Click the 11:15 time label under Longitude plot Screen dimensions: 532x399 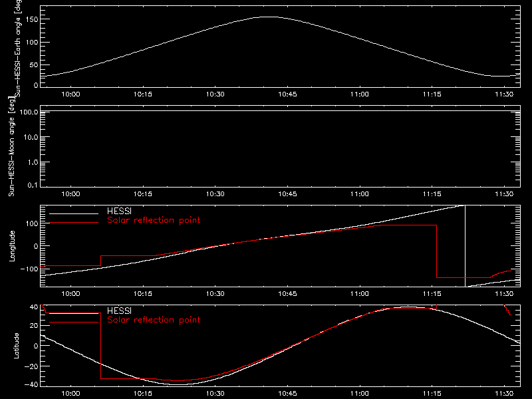click(432, 293)
